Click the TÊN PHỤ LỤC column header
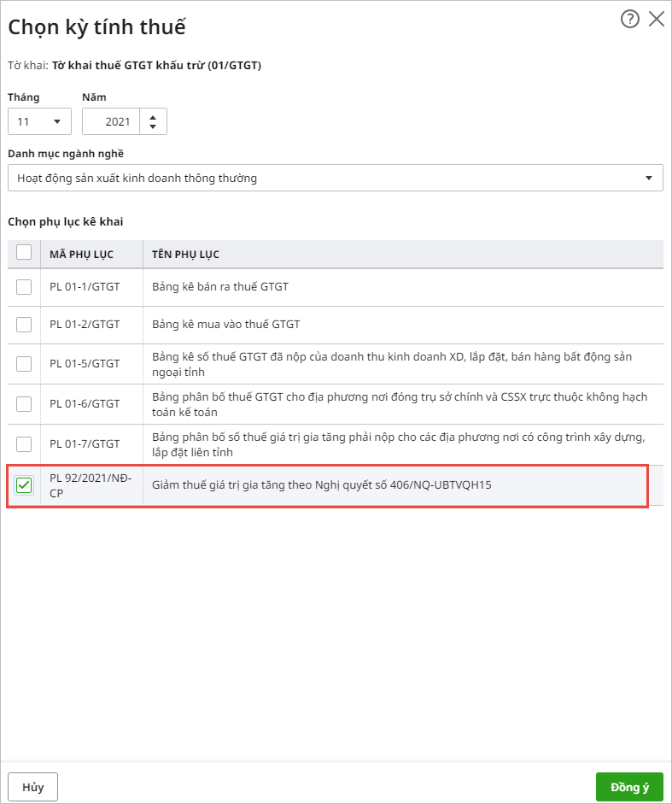The height and width of the screenshot is (804, 672). click(x=184, y=255)
